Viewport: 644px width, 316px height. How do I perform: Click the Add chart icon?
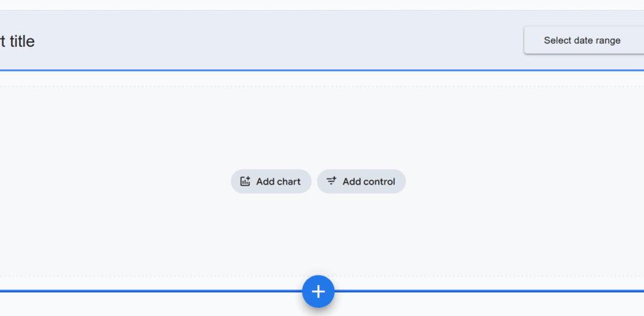pyautogui.click(x=245, y=181)
